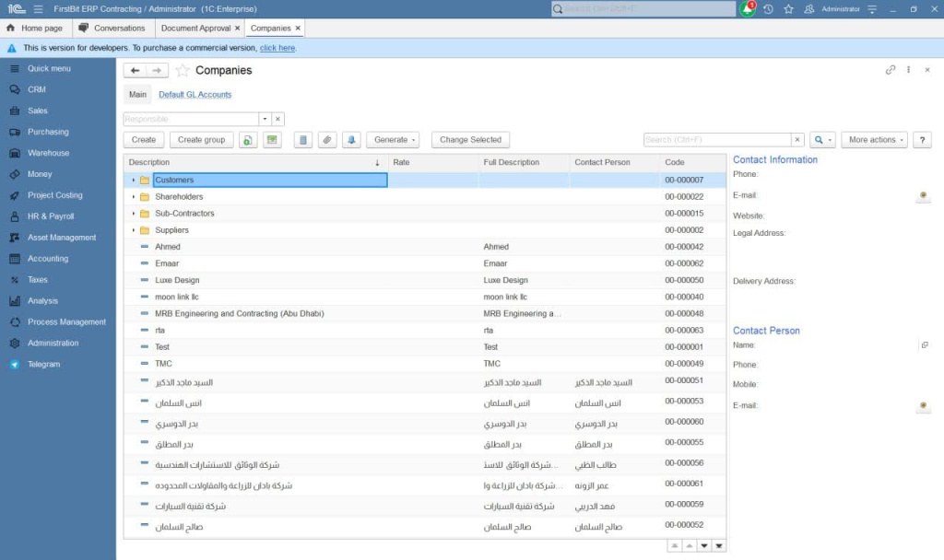Screen dimensions: 944x560
Task: Follow the 'click here' purchase link
Action: click(x=277, y=48)
